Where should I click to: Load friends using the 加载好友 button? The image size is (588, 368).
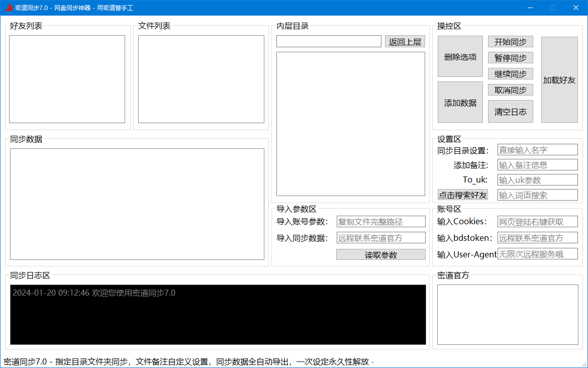559,80
